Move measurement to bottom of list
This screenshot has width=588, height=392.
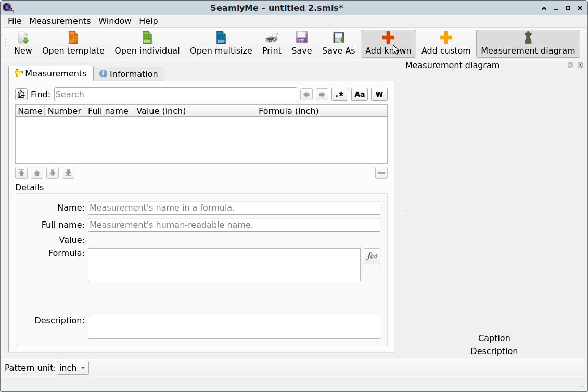click(68, 173)
